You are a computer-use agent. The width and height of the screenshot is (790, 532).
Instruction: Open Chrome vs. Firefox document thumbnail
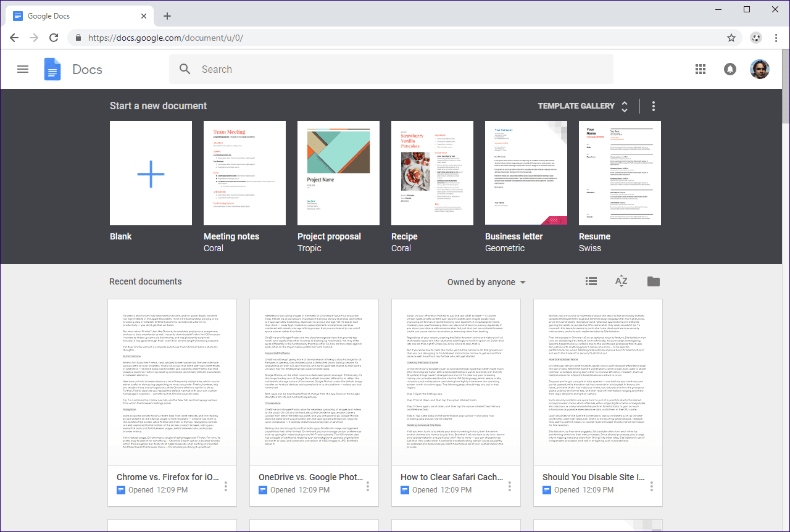tap(172, 382)
